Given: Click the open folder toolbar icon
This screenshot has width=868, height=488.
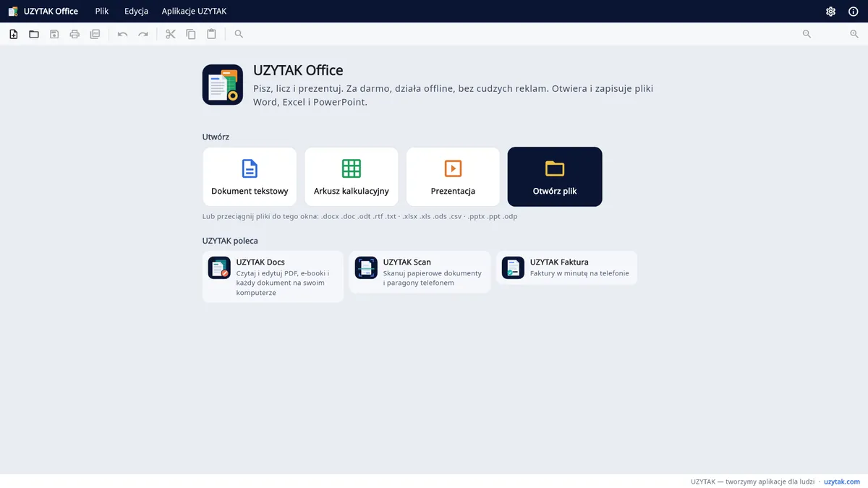Looking at the screenshot, I should [34, 34].
